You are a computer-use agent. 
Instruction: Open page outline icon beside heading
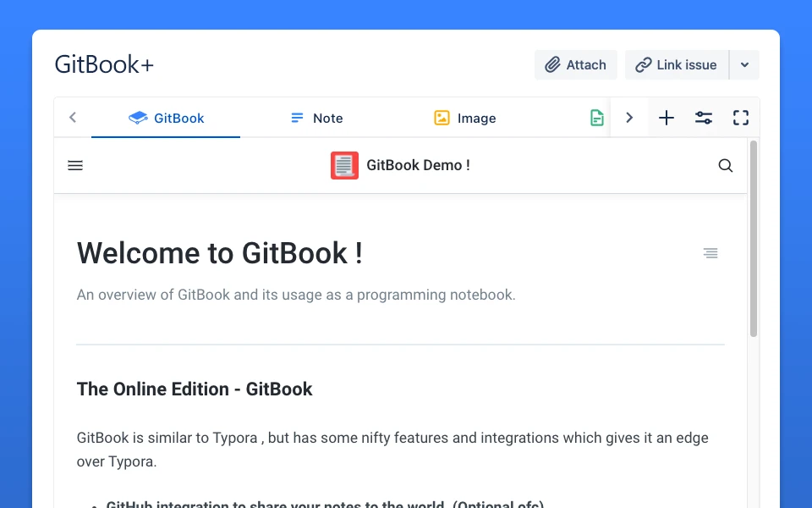point(710,253)
